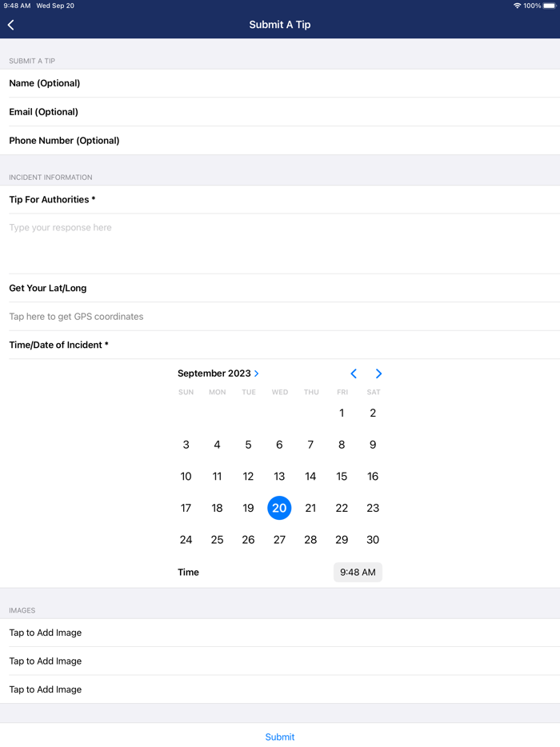Viewport: 560px width, 747px height.
Task: Select September 4 on the calendar
Action: (217, 445)
